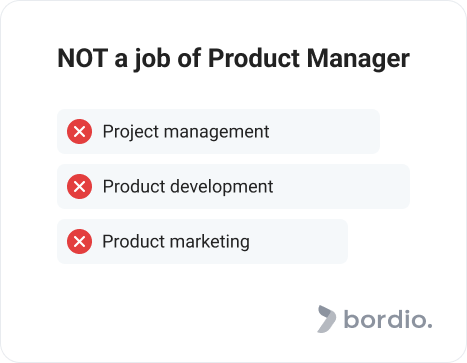This screenshot has height=363, width=467.
Task: Click the word management in first row
Action: click(x=216, y=132)
